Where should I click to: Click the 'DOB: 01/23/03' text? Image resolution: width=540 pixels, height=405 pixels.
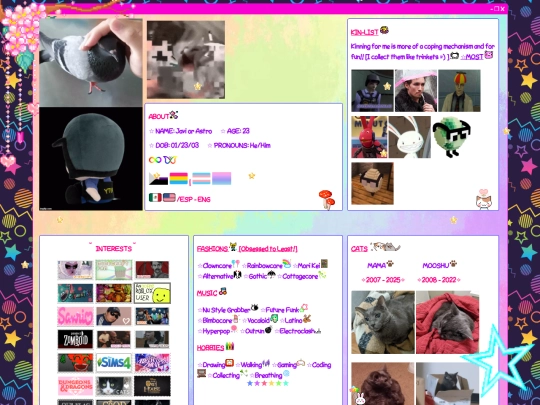click(177, 145)
